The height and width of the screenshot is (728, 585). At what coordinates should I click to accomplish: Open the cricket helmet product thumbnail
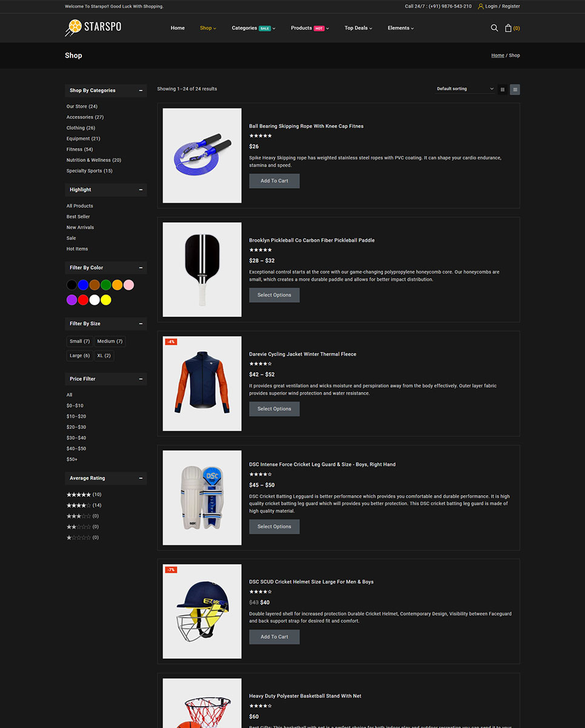click(202, 612)
